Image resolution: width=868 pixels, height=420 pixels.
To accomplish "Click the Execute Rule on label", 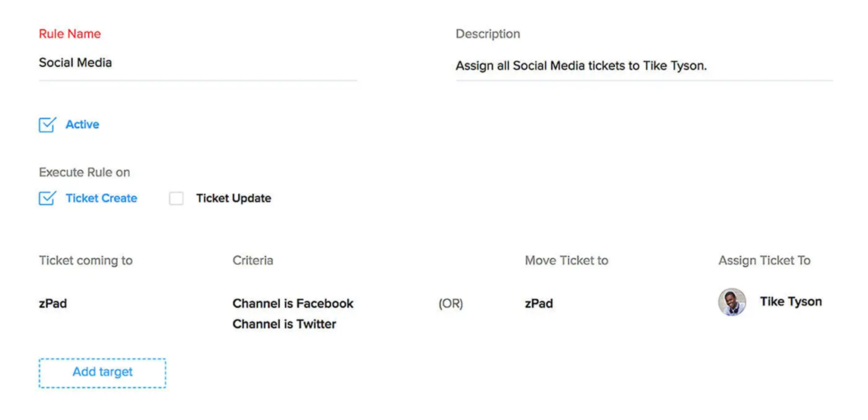I will [84, 172].
